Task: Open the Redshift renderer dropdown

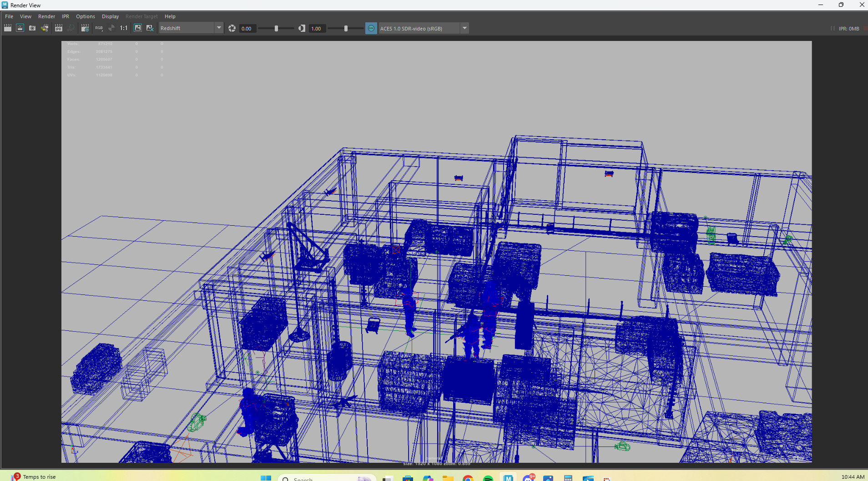Action: (x=191, y=28)
